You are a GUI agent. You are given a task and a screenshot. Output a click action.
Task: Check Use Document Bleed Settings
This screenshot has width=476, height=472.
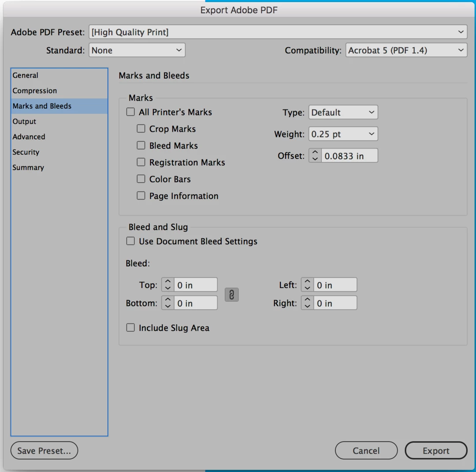point(130,241)
